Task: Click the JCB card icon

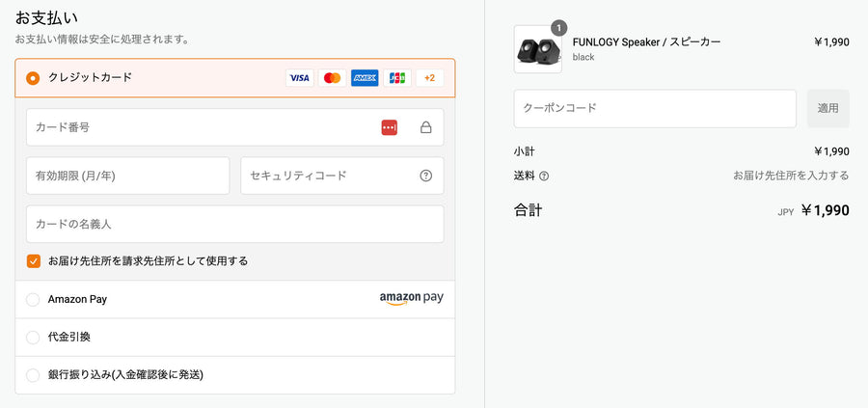Action: (x=397, y=78)
